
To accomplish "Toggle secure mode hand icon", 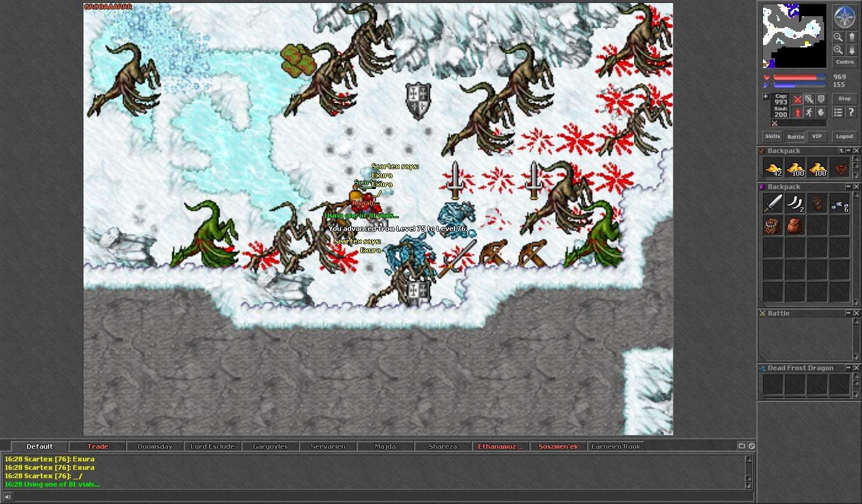I will (821, 112).
